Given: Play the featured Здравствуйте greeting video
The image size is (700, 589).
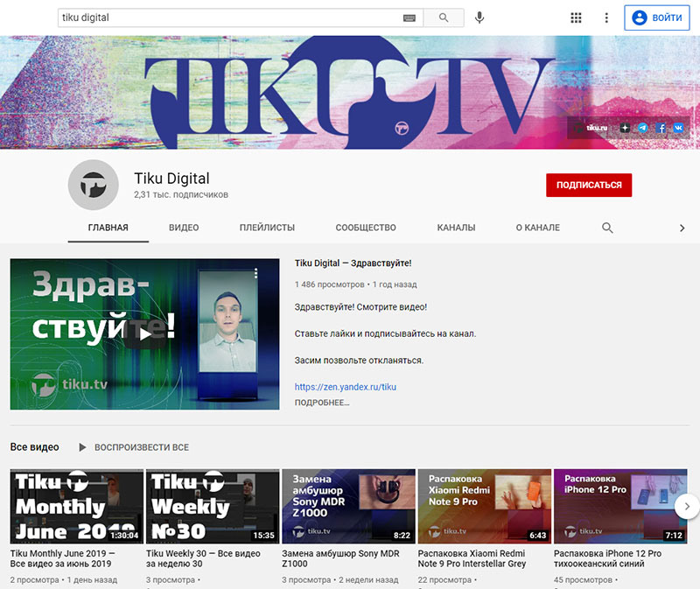Looking at the screenshot, I should (x=147, y=333).
